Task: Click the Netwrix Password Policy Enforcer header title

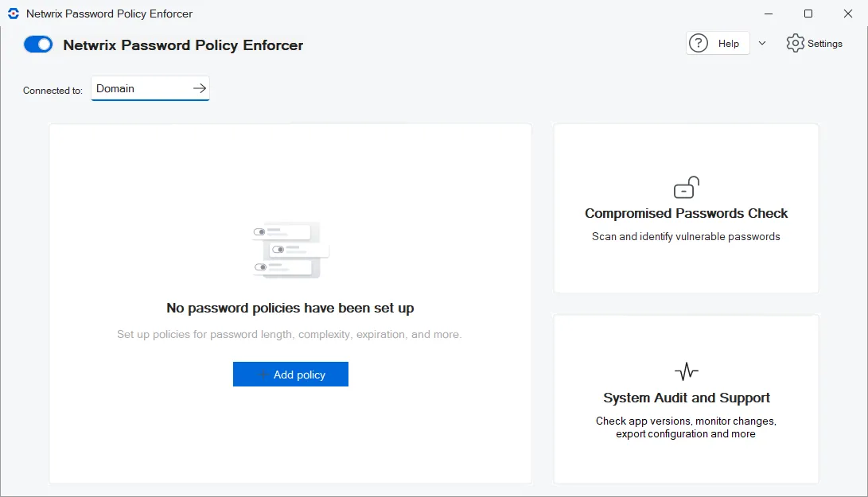Action: (183, 45)
